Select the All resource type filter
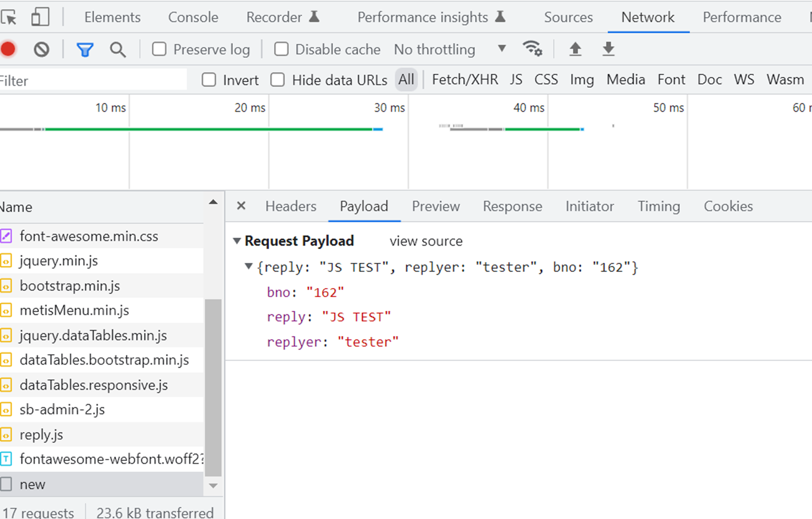Viewport: 812px width, 519px height. tap(406, 80)
